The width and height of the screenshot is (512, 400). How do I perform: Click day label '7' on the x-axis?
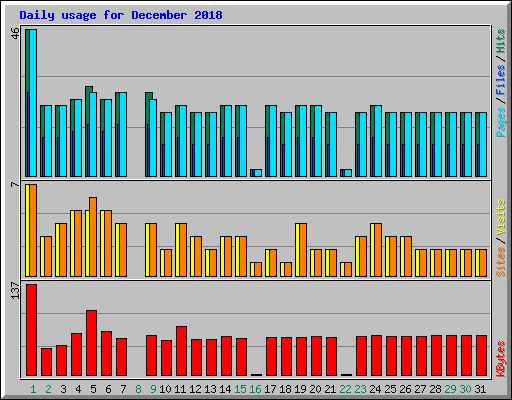point(123,389)
